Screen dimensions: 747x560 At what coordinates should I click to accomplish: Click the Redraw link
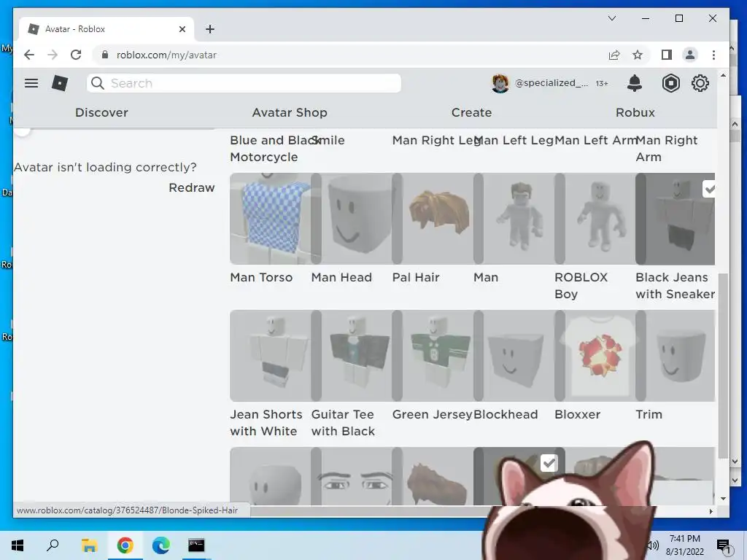192,187
